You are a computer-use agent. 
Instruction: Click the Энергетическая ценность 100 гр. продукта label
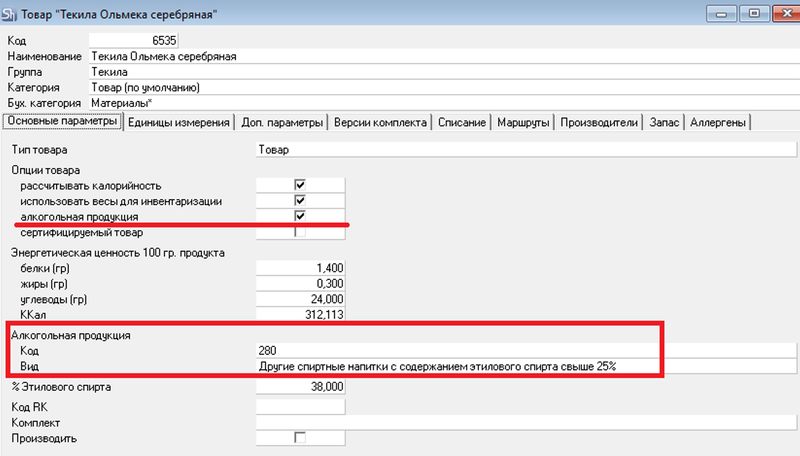click(118, 252)
